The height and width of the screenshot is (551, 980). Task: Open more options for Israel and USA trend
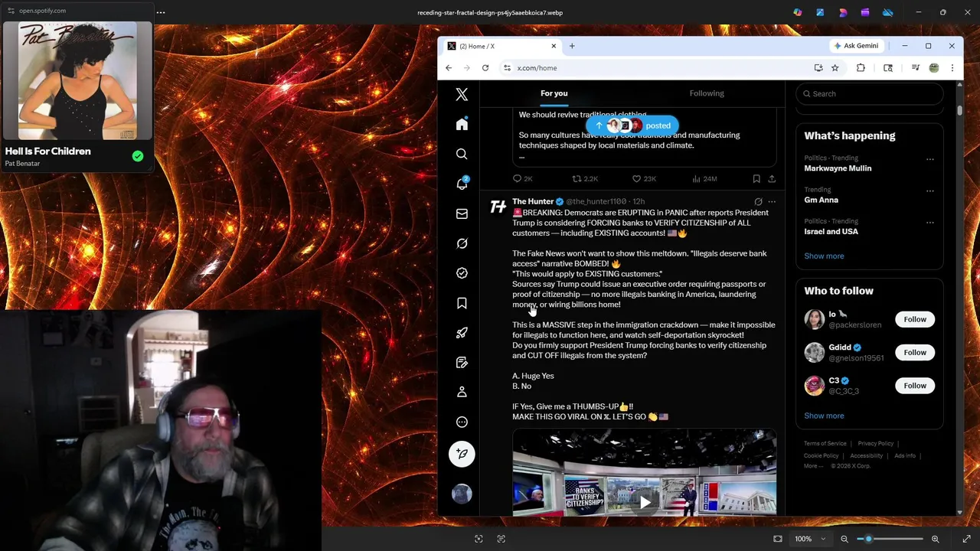click(x=930, y=222)
